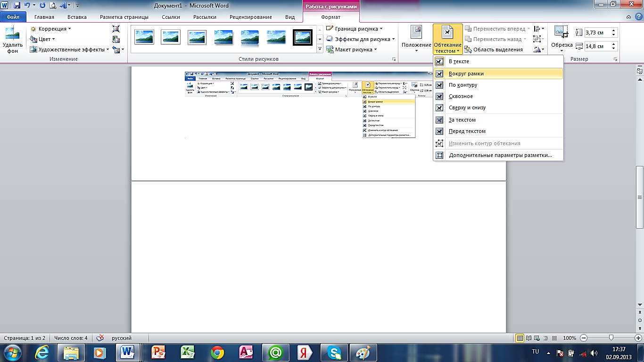
Task: Choose 'По контуру' wrapping option
Action: [x=498, y=85]
